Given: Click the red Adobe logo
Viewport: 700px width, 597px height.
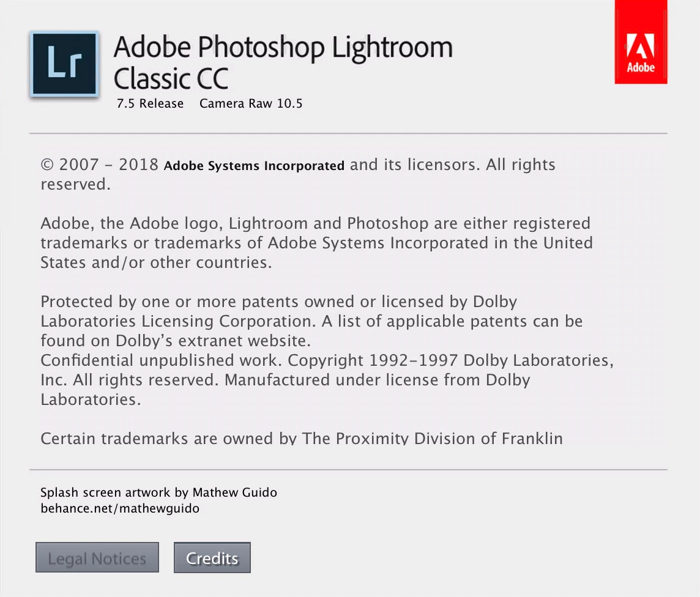Looking at the screenshot, I should 641,42.
